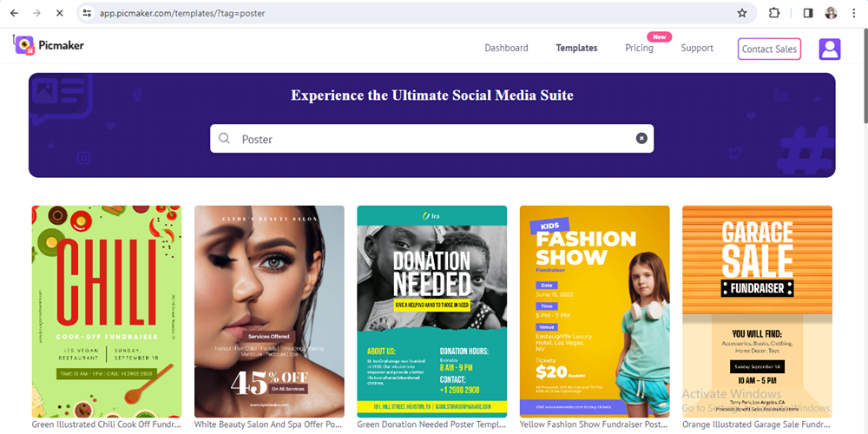Toggle the browser side panel icon
This screenshot has width=868, height=434.
pyautogui.click(x=807, y=13)
